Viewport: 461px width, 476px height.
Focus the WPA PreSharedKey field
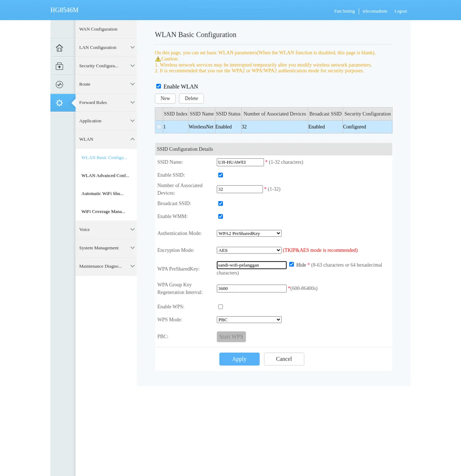tap(251, 265)
